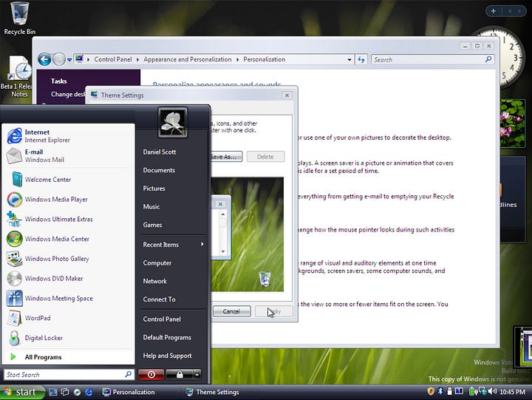The height and width of the screenshot is (400, 532).
Task: Click the user account flower picture
Action: click(x=173, y=123)
